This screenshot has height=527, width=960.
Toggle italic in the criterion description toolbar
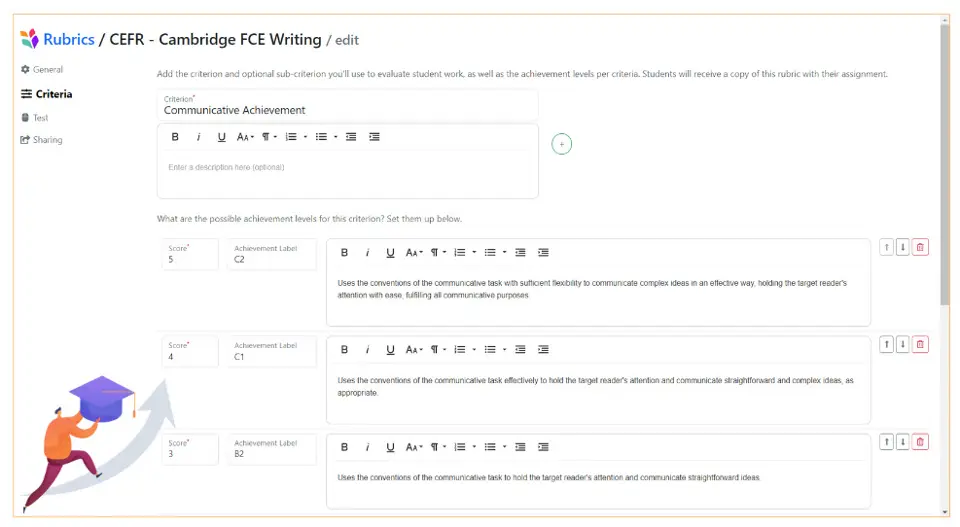coord(198,137)
